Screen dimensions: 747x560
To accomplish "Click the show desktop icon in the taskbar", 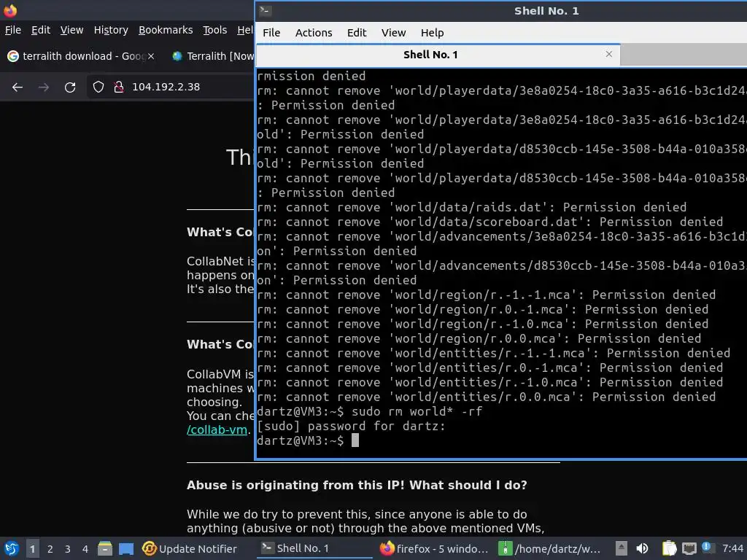I will (x=126, y=549).
